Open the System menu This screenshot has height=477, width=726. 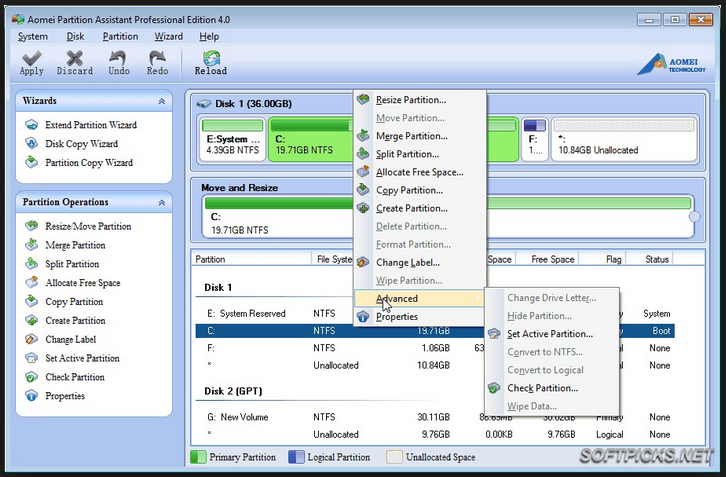point(32,36)
